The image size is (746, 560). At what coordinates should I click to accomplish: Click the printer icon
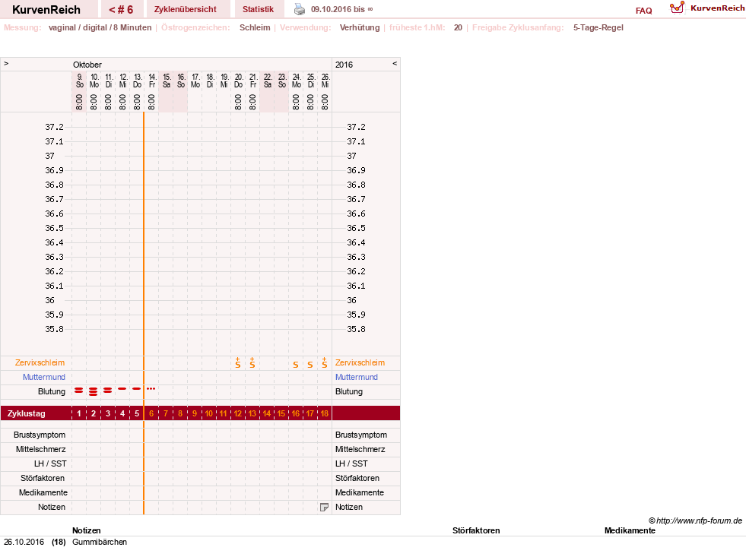[x=300, y=9]
